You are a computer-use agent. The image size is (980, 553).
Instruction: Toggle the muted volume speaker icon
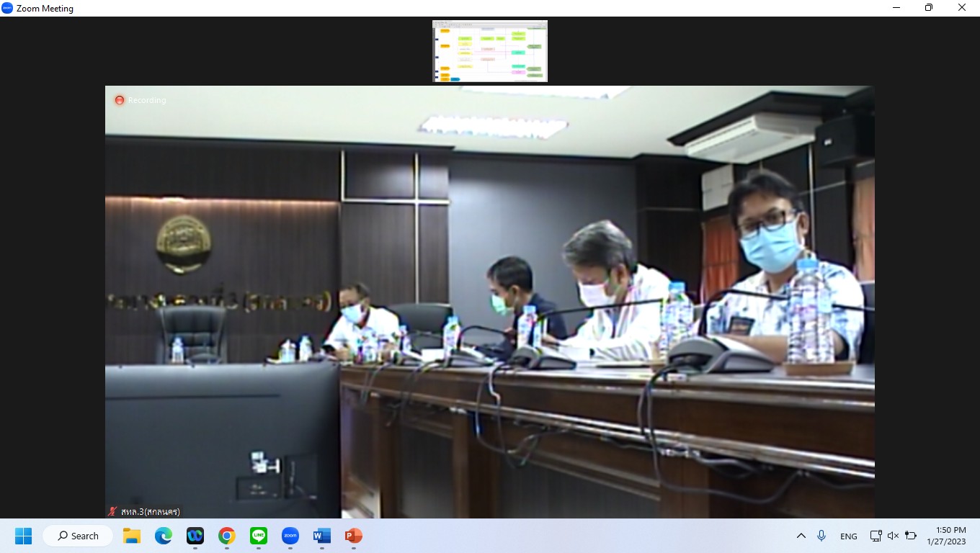click(x=893, y=536)
